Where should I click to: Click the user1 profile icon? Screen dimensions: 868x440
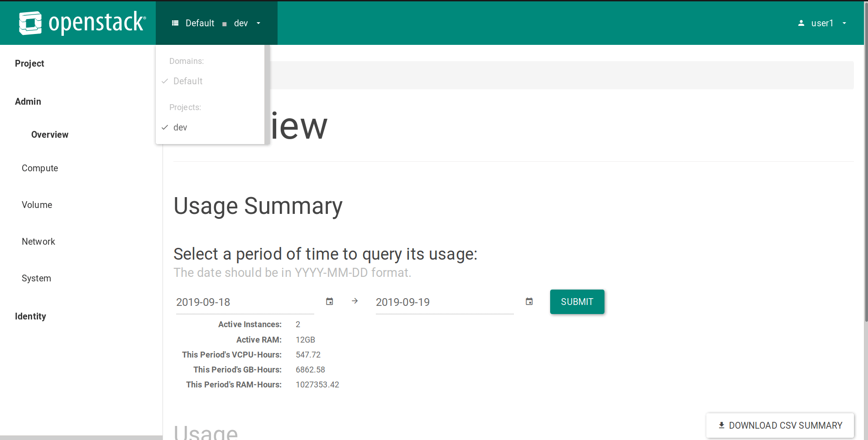pyautogui.click(x=801, y=23)
